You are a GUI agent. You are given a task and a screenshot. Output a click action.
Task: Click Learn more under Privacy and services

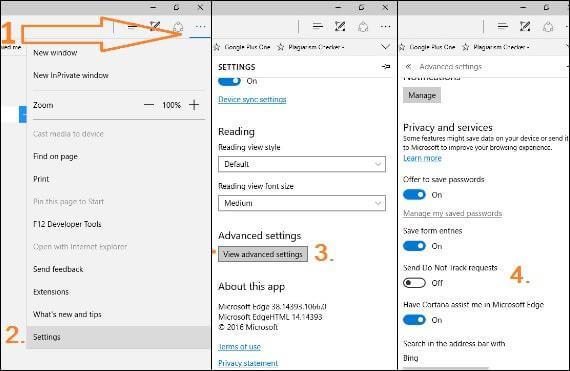coord(422,158)
